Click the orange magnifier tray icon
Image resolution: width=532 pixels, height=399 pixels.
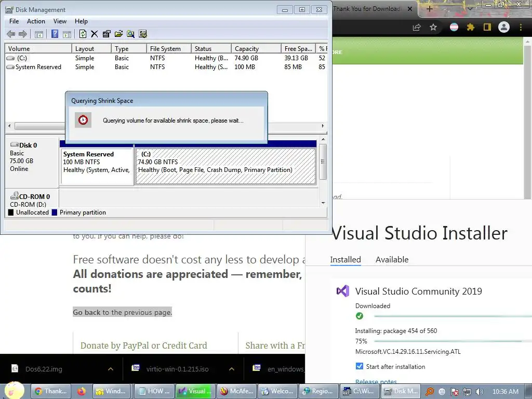click(430, 392)
